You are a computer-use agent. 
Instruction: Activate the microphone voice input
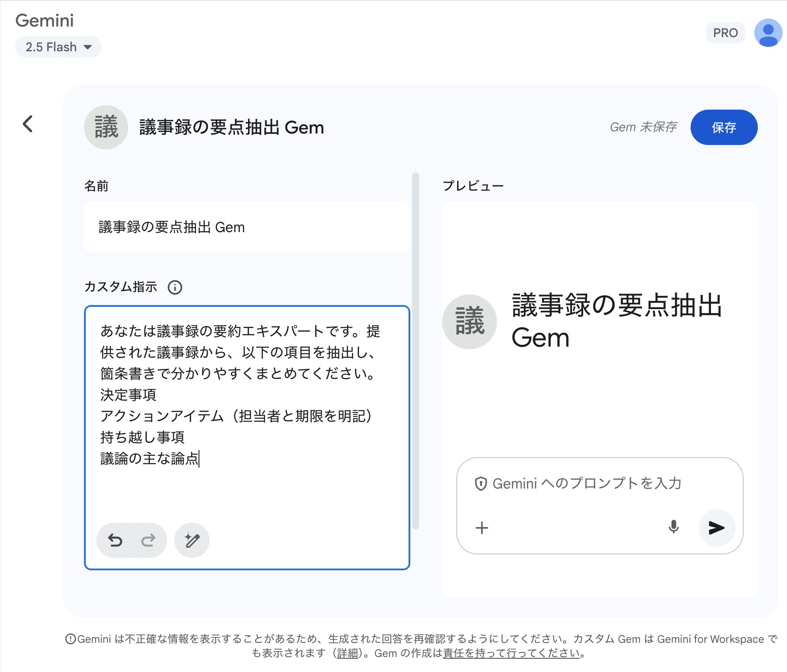[673, 527]
